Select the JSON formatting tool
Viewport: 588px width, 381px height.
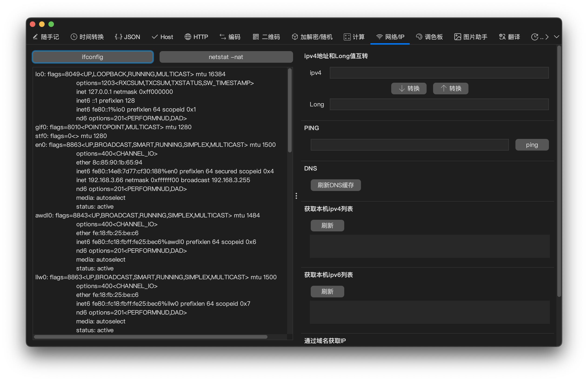tap(127, 36)
